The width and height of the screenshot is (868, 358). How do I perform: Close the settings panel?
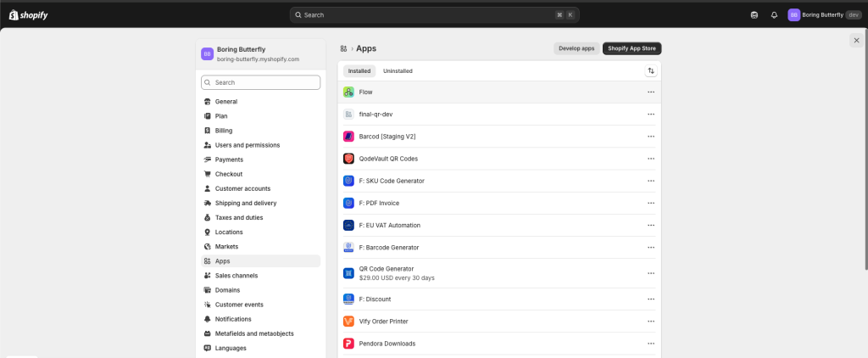coord(855,40)
